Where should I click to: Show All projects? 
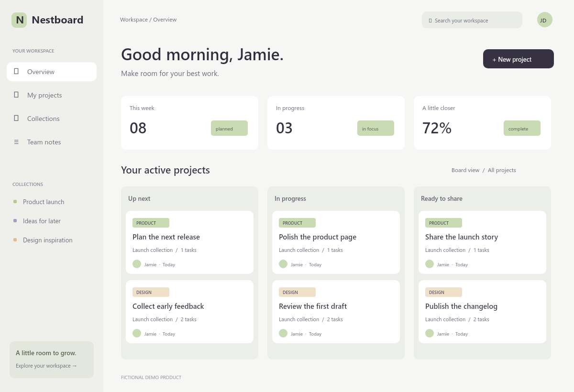pyautogui.click(x=502, y=170)
